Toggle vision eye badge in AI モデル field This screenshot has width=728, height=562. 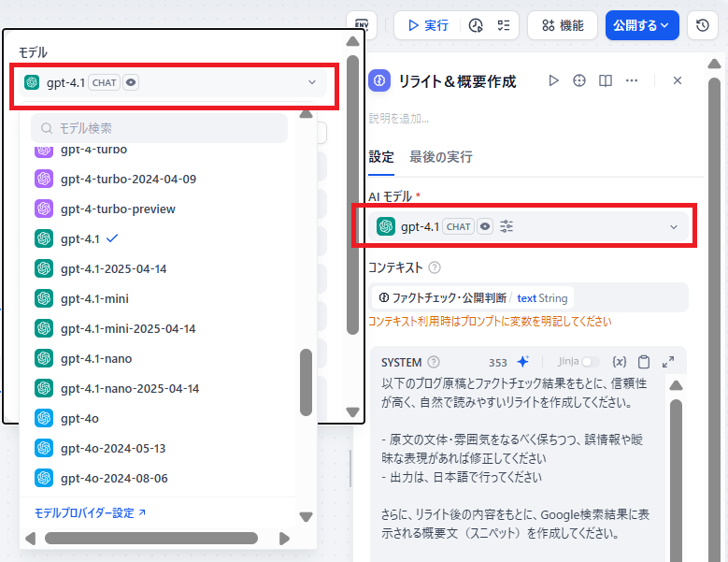pos(485,226)
